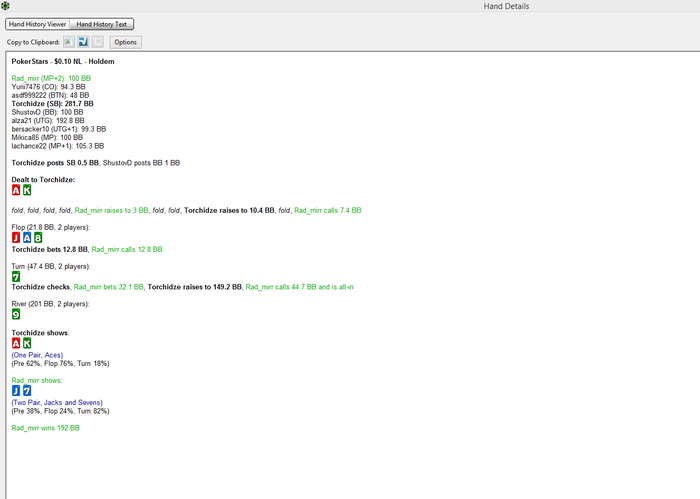Click the red Ace under Torchidze shows
Image resolution: width=700 pixels, height=499 pixels.
[x=16, y=343]
